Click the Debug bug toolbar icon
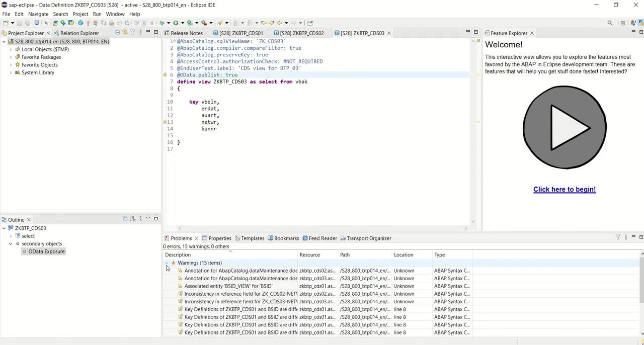The height and width of the screenshot is (345, 644). (x=162, y=23)
